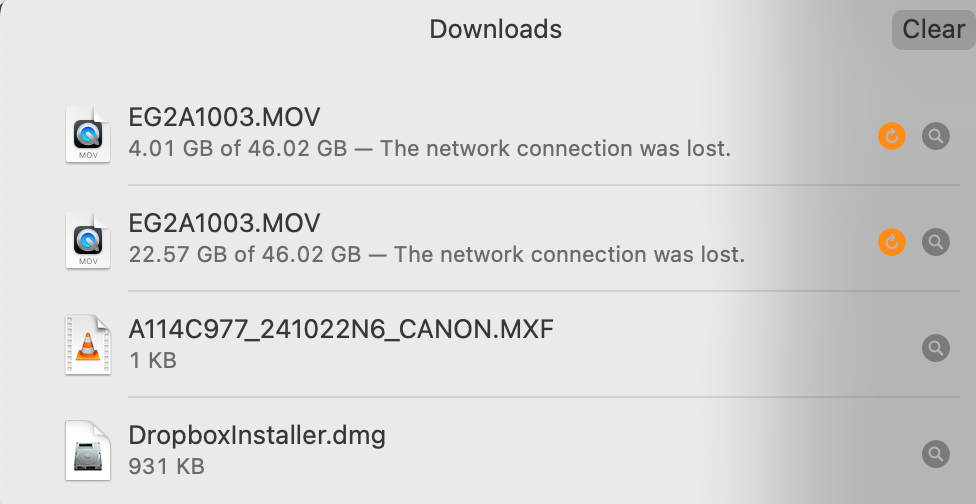Reveal A114C977_241022N6_CANON.MXF with its magnifier icon
This screenshot has width=976, height=504.
click(935, 347)
